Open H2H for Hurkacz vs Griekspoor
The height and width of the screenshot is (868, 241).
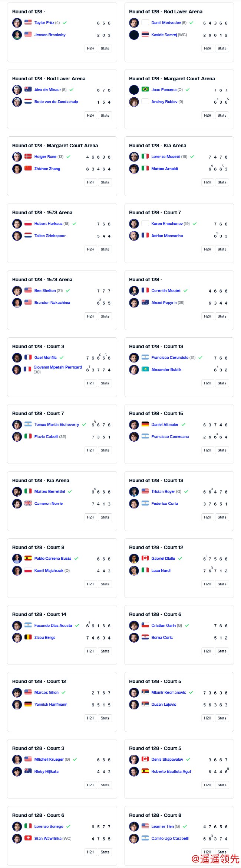pyautogui.click(x=90, y=249)
